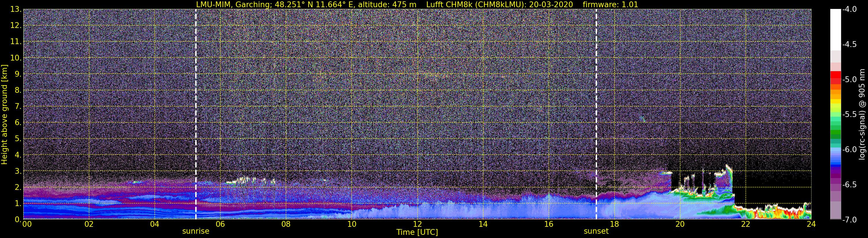
Task: Click the time axis tick label '06'
Action: [x=220, y=224]
